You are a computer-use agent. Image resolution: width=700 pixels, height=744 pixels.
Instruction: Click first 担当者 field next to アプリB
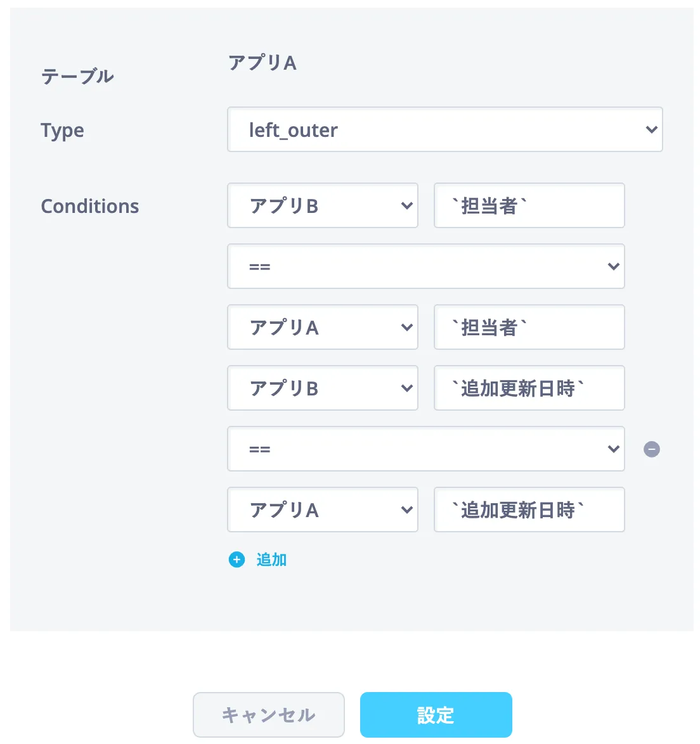click(x=529, y=206)
